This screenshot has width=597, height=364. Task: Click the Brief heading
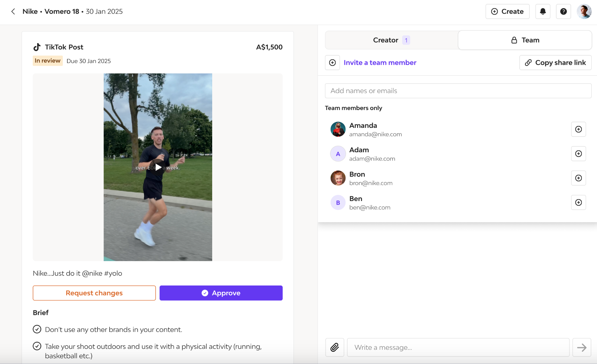[x=41, y=313]
